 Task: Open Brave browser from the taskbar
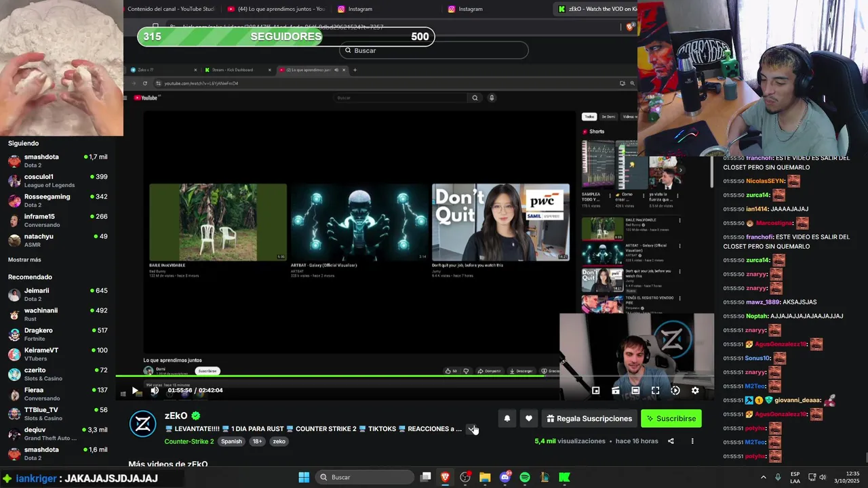[446, 477]
